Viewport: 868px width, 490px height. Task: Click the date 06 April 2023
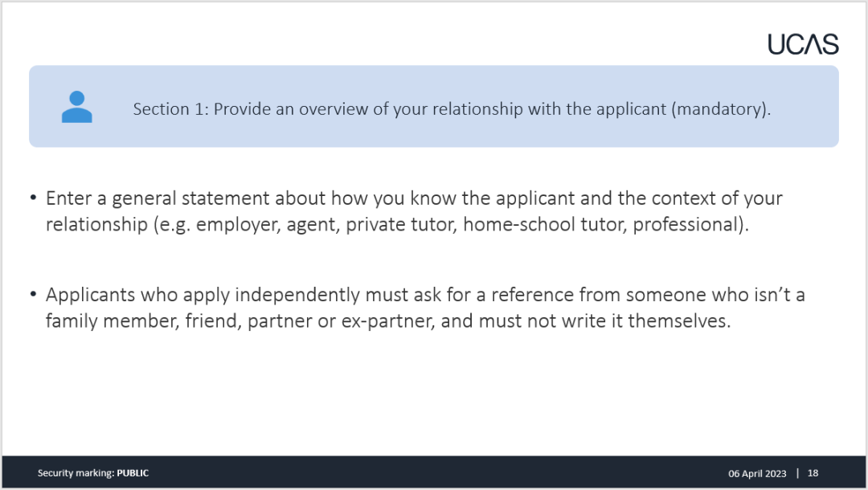tap(757, 473)
